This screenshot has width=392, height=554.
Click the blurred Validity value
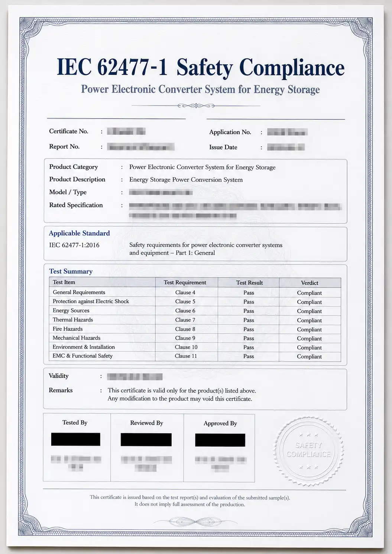coord(135,377)
